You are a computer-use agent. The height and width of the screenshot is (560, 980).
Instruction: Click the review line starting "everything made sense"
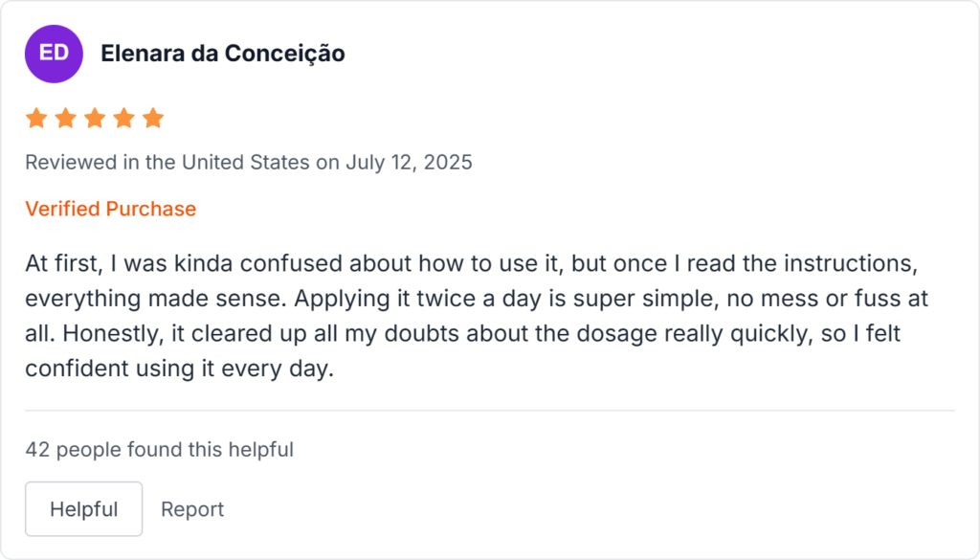(476, 298)
